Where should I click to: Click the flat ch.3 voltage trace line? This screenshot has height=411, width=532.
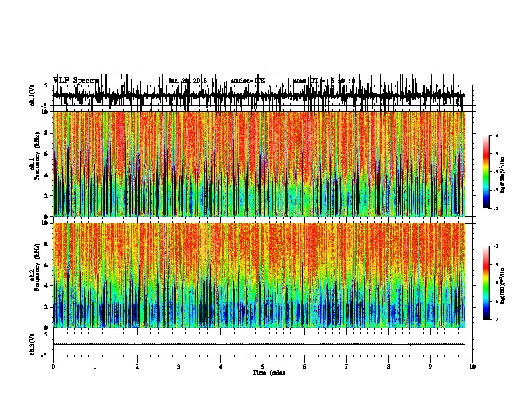(x=259, y=345)
